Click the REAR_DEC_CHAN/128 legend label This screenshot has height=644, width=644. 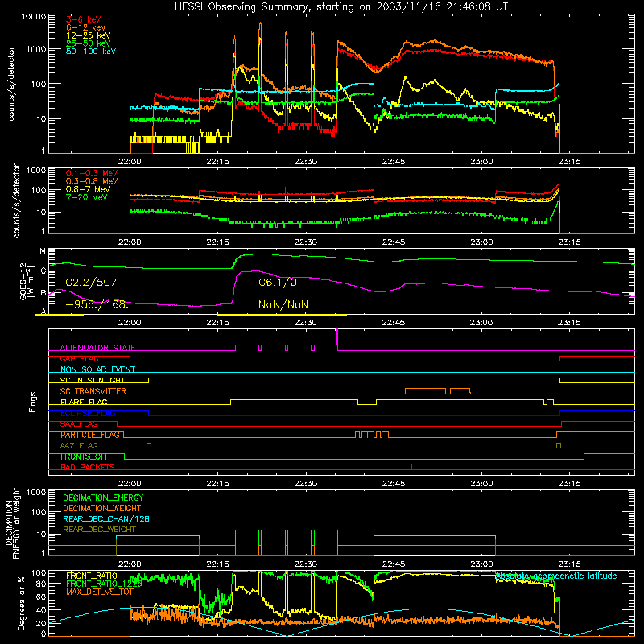tap(106, 518)
